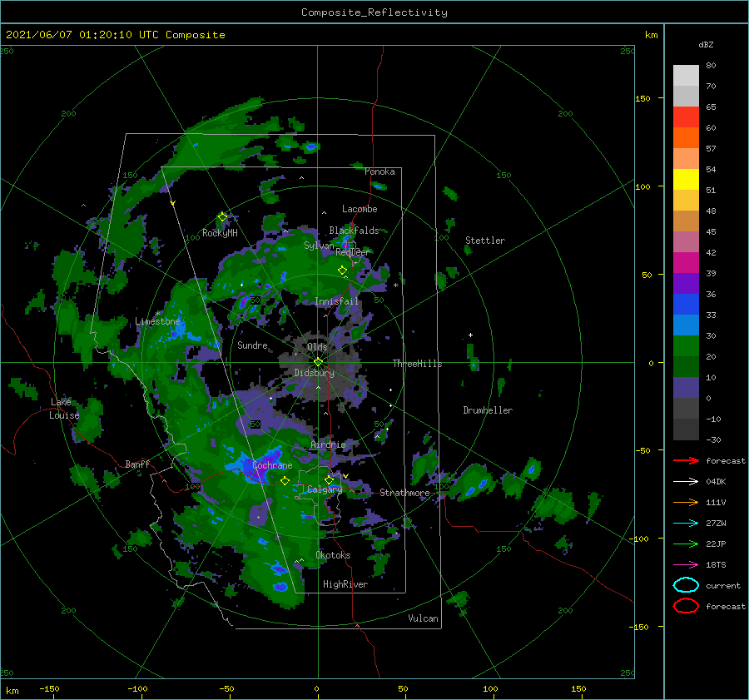This screenshot has height=700, width=749.
Task: Click the RockyMH label
Action: click(x=220, y=233)
